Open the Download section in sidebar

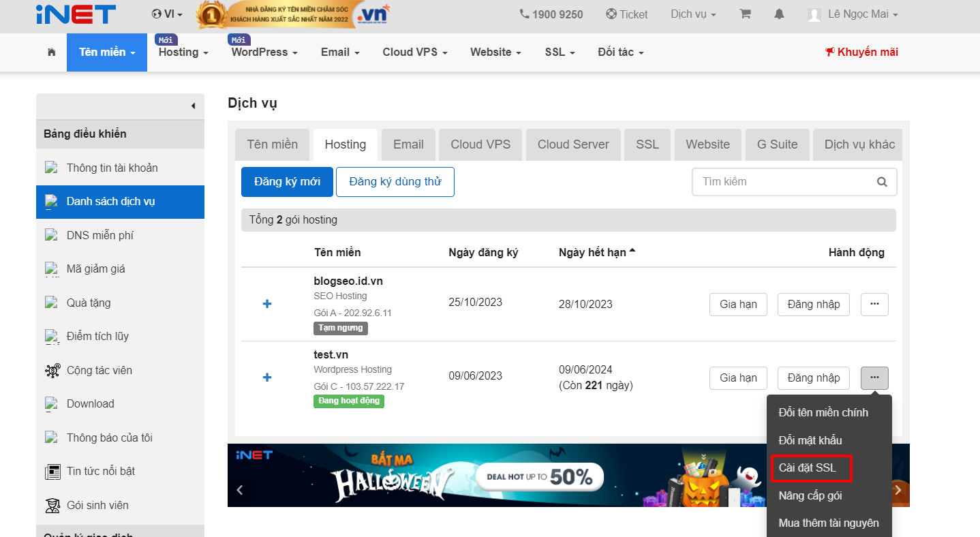90,403
